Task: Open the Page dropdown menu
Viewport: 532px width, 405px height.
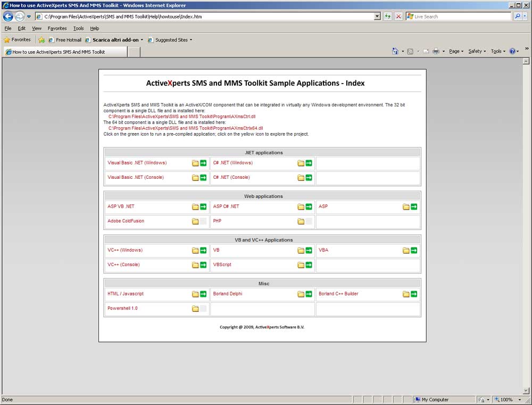Action: [x=456, y=51]
